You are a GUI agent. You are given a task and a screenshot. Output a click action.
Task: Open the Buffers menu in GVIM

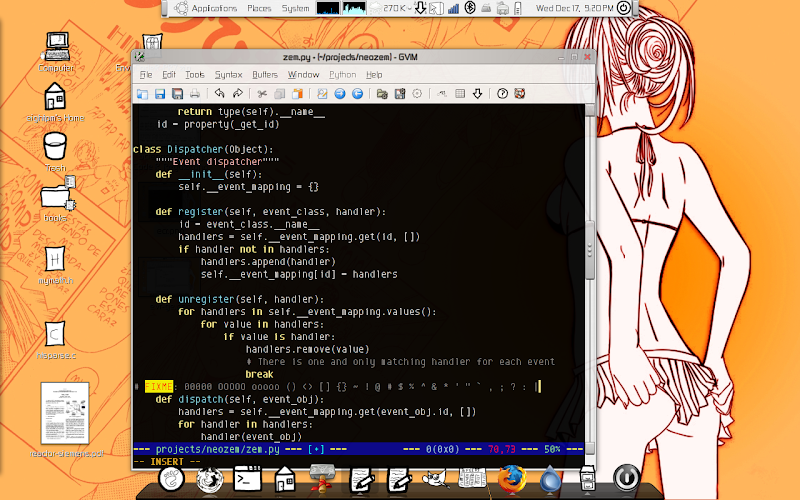[x=265, y=75]
